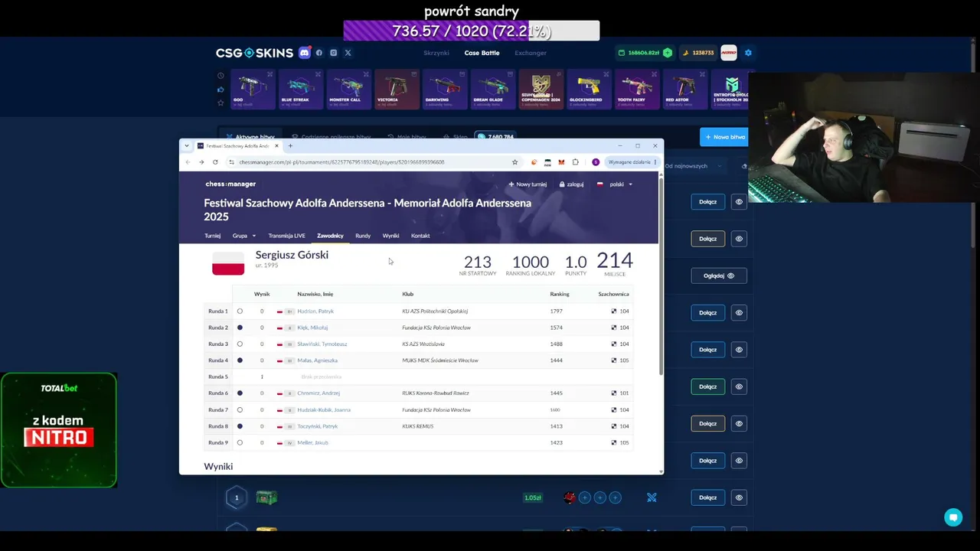Open the browser tab search dropdown arrow
The width and height of the screenshot is (980, 551).
187,145
